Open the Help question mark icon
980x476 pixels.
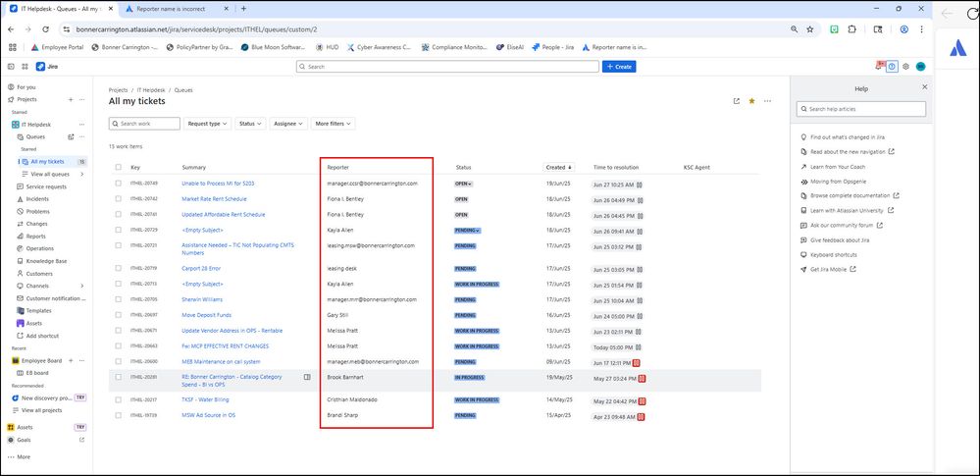coord(893,67)
